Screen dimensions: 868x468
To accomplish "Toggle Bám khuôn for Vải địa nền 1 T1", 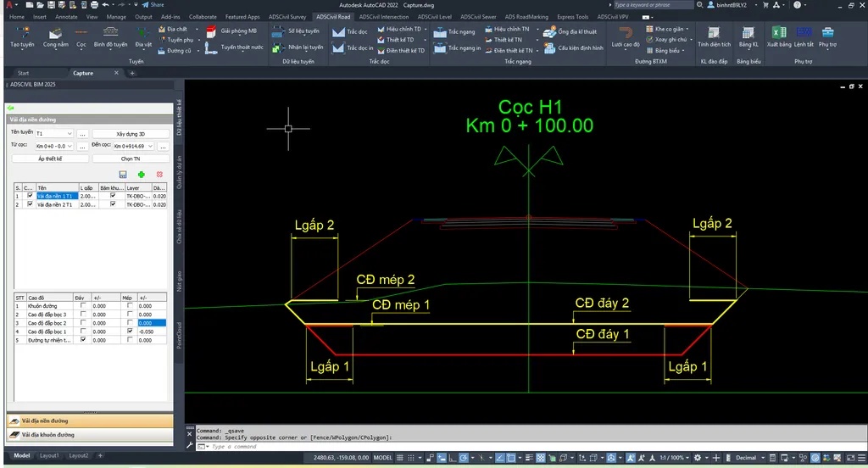I will coord(113,196).
